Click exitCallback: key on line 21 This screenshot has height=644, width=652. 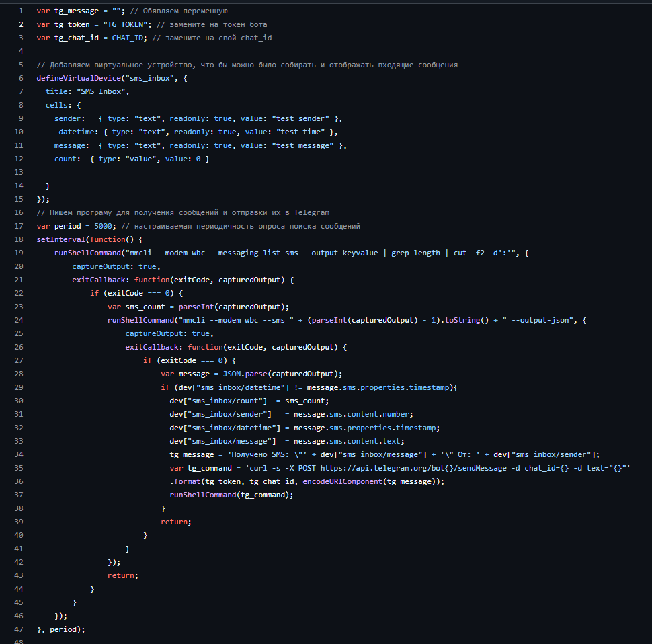(101, 280)
